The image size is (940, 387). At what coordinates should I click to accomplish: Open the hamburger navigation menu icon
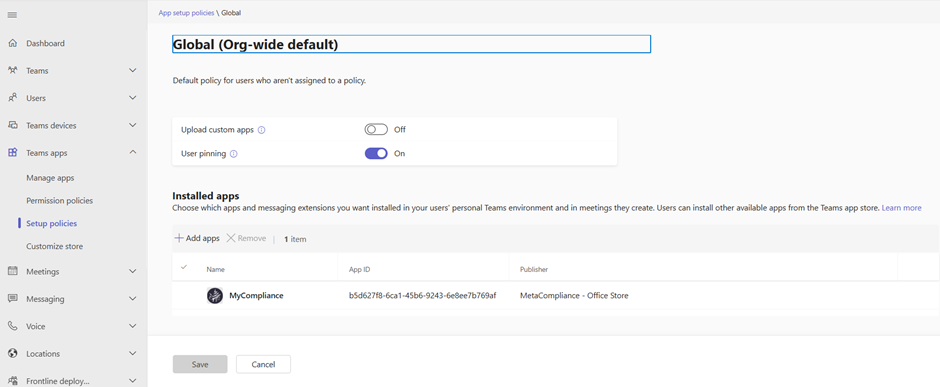coord(12,15)
